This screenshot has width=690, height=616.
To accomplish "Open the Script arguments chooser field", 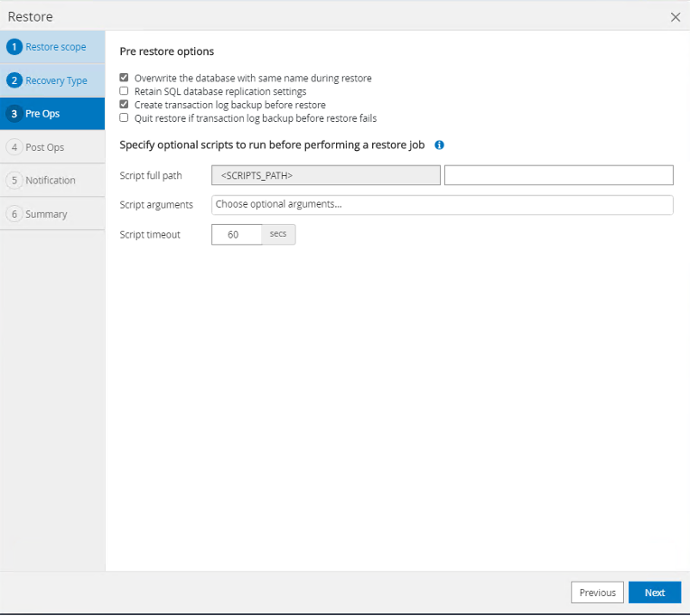I will point(442,205).
